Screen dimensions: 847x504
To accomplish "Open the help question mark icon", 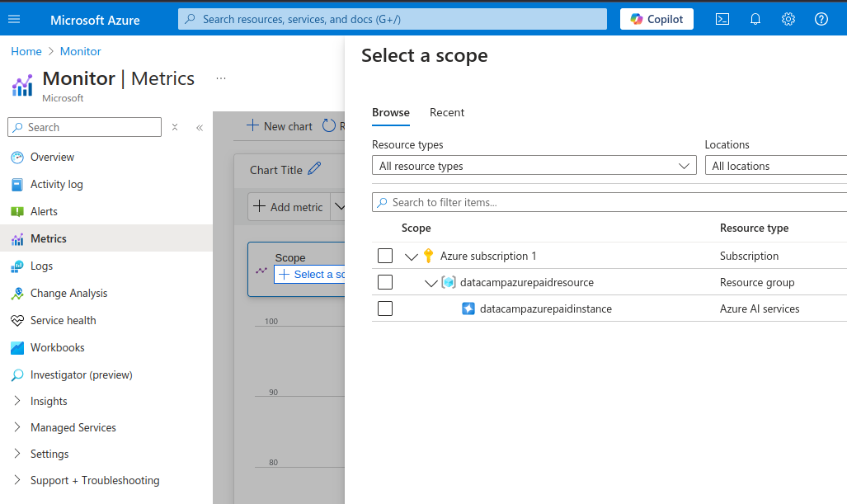I will [x=821, y=20].
